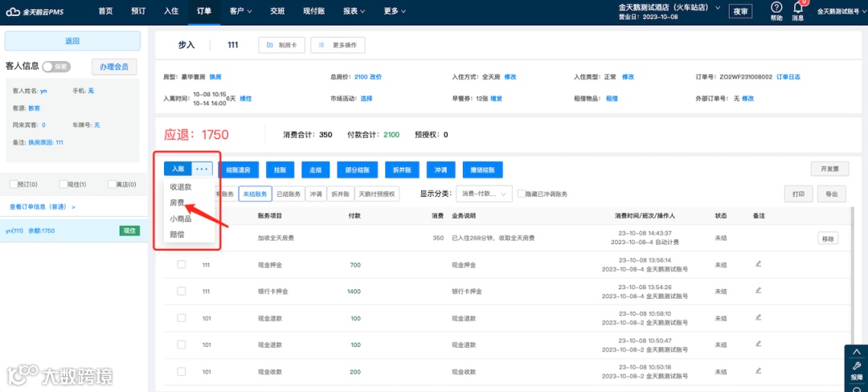
Task: Click edit pencil on 现金退款 10:58:10 row
Action: click(x=759, y=317)
